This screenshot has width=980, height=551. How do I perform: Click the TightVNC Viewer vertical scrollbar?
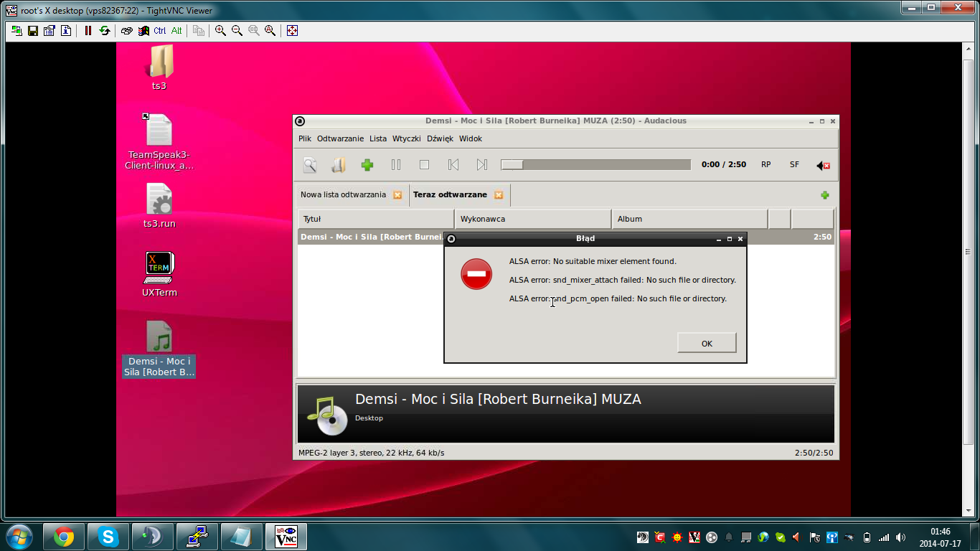[968, 280]
